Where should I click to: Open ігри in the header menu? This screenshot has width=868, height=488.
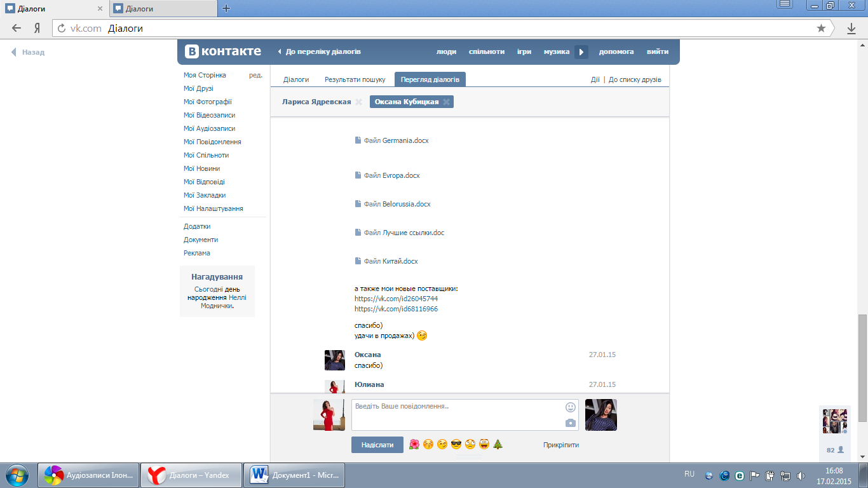(524, 51)
